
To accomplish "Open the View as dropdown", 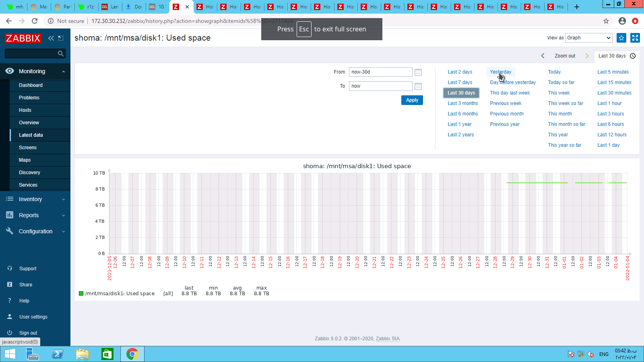I will 588,38.
